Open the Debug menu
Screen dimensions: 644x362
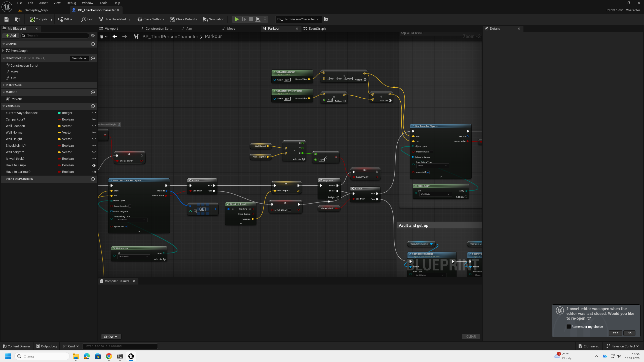[x=71, y=3]
